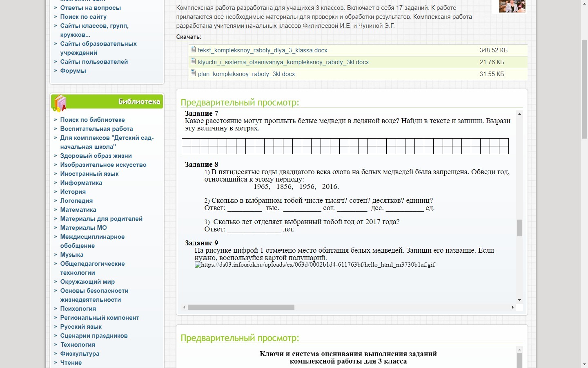Click the document icon beside plan_kompleksnoy_raboty_3kl.docx
The height and width of the screenshot is (368, 588).
(x=193, y=73)
